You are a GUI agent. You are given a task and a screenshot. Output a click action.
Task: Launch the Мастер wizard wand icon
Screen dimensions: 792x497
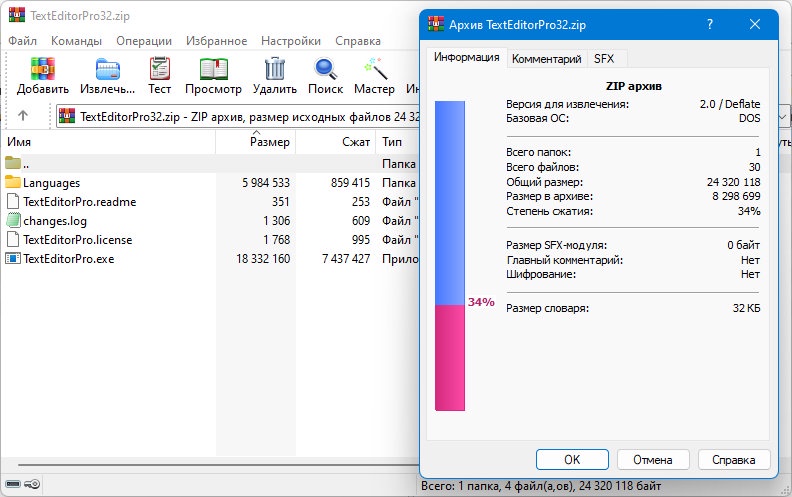click(x=374, y=69)
